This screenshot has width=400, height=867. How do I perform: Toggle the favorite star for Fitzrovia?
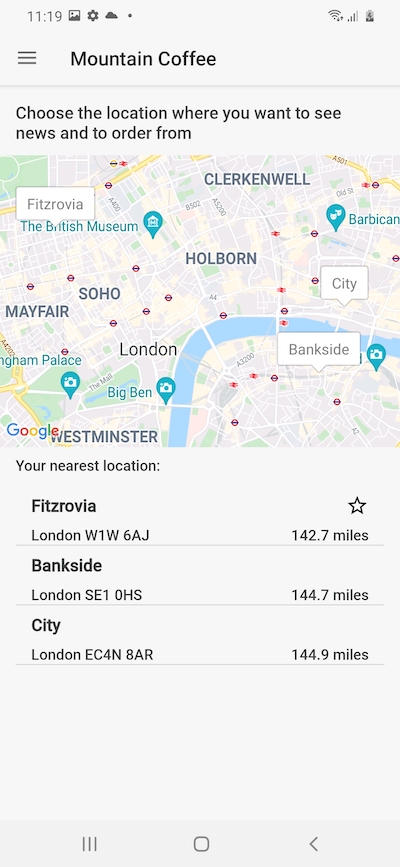click(357, 505)
